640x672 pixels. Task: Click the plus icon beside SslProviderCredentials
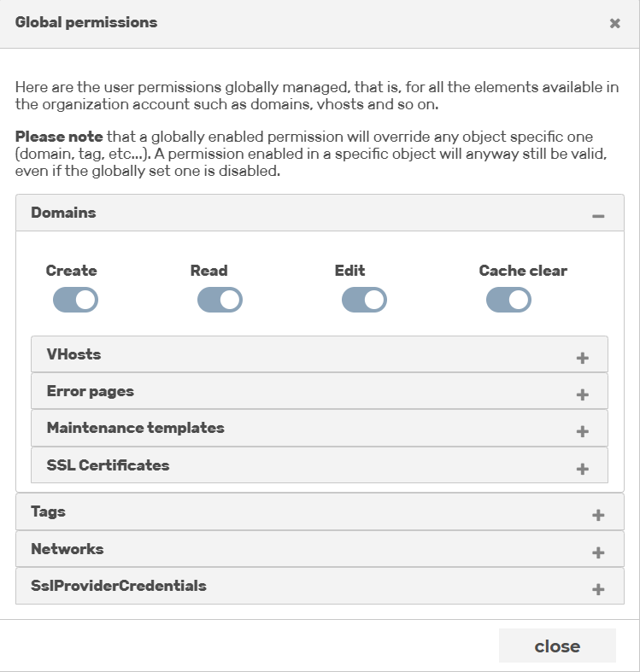[598, 589]
